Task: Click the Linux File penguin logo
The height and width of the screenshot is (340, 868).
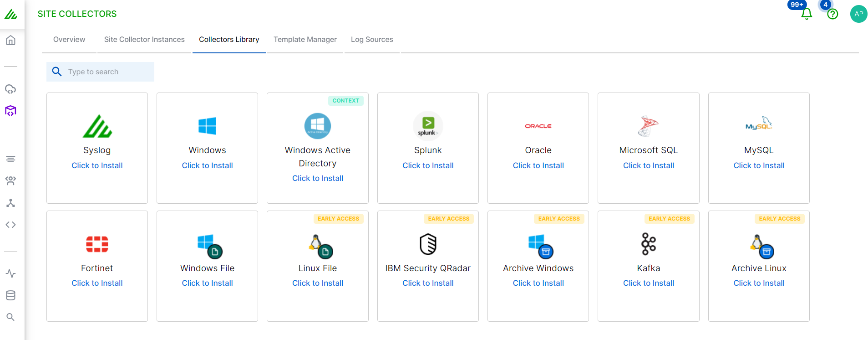Action: pos(320,246)
